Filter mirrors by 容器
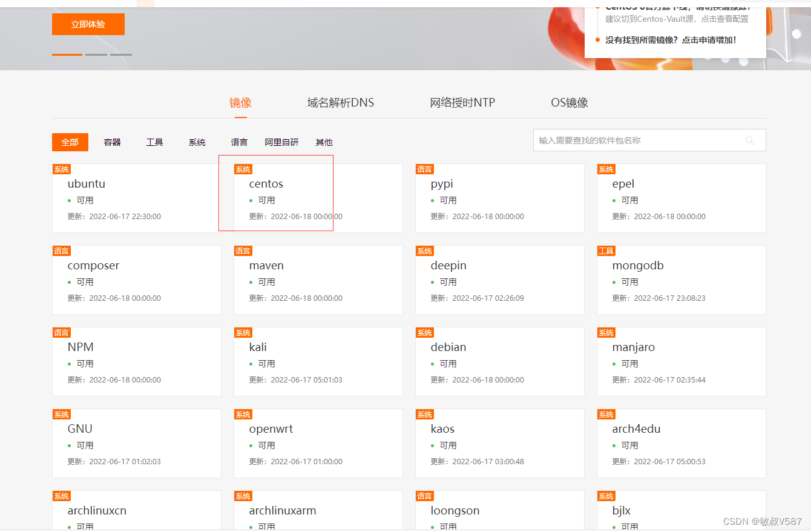 113,142
